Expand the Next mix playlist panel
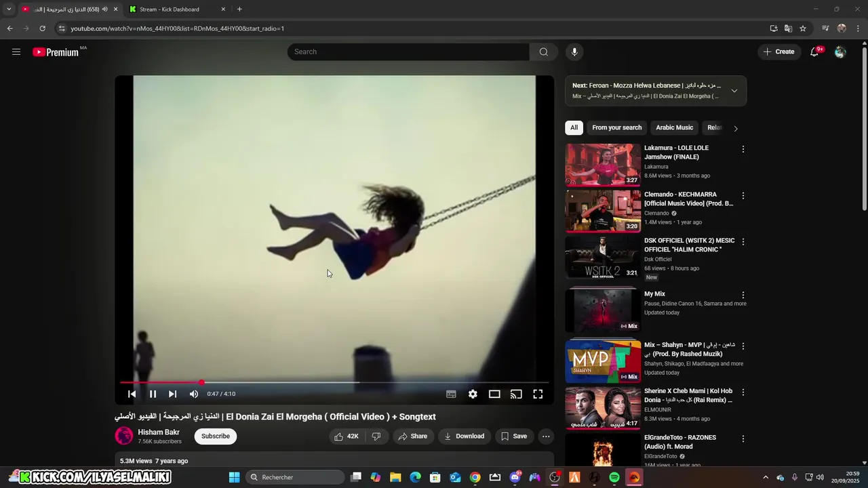 coord(734,91)
